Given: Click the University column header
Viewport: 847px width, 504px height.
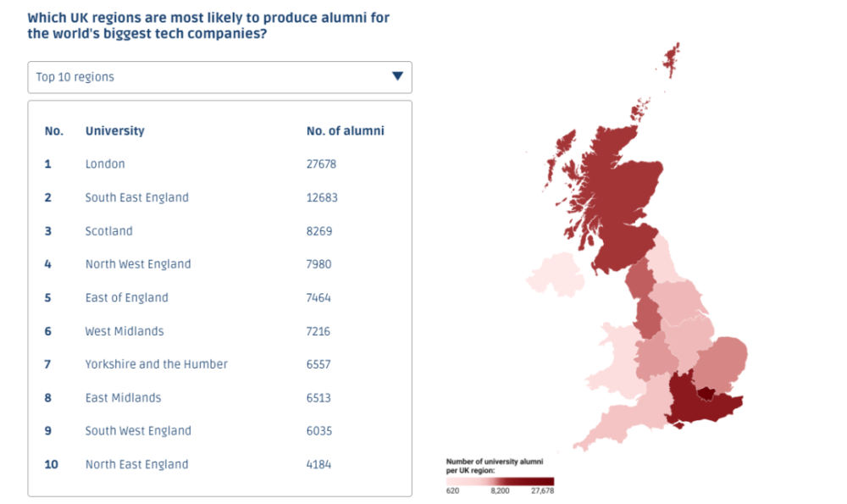Looking at the screenshot, I should pyautogui.click(x=115, y=131).
